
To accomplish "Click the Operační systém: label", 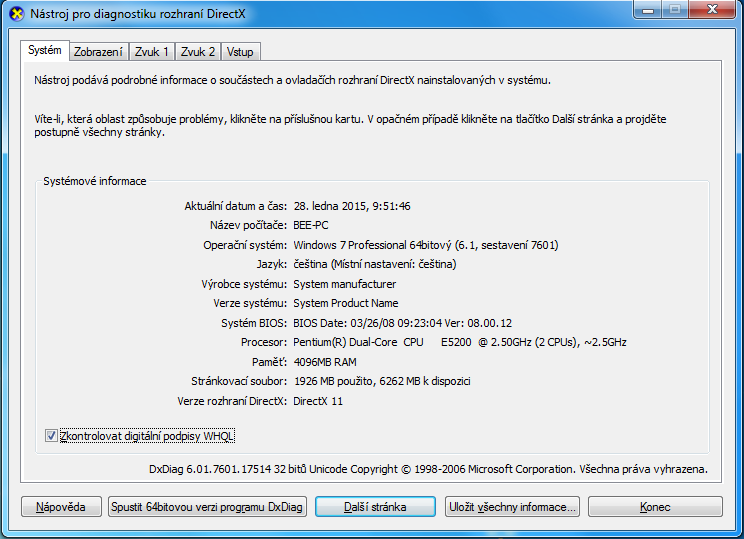I will pyautogui.click(x=245, y=245).
